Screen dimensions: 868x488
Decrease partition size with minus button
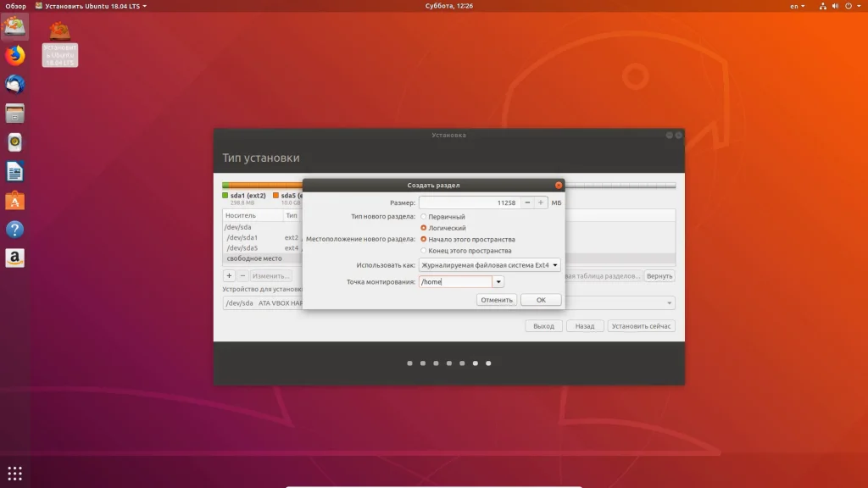pos(527,202)
